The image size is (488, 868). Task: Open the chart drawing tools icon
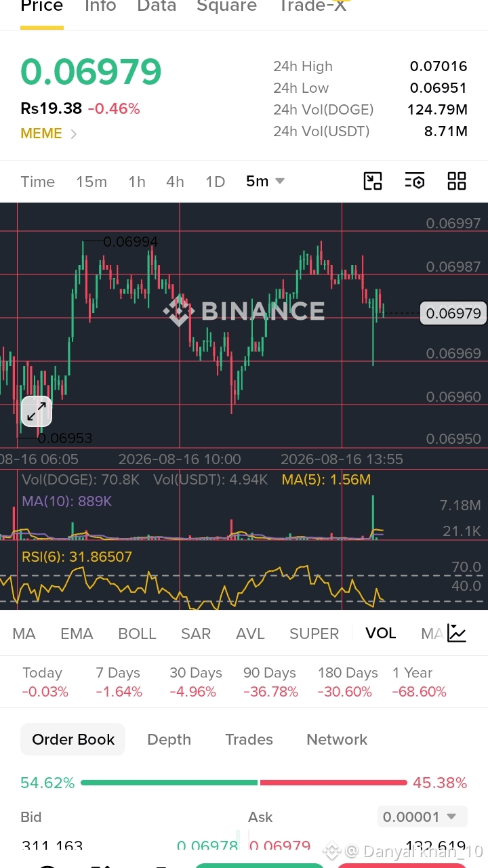coord(373,181)
